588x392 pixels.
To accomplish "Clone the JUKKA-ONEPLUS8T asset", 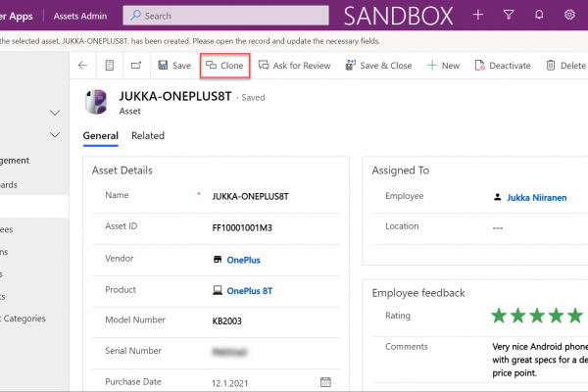I will [x=224, y=66].
